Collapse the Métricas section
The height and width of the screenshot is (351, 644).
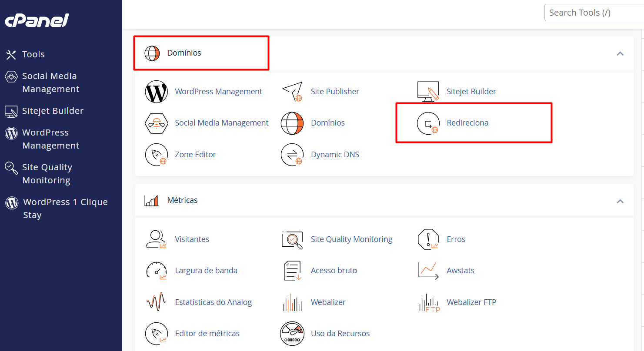620,201
